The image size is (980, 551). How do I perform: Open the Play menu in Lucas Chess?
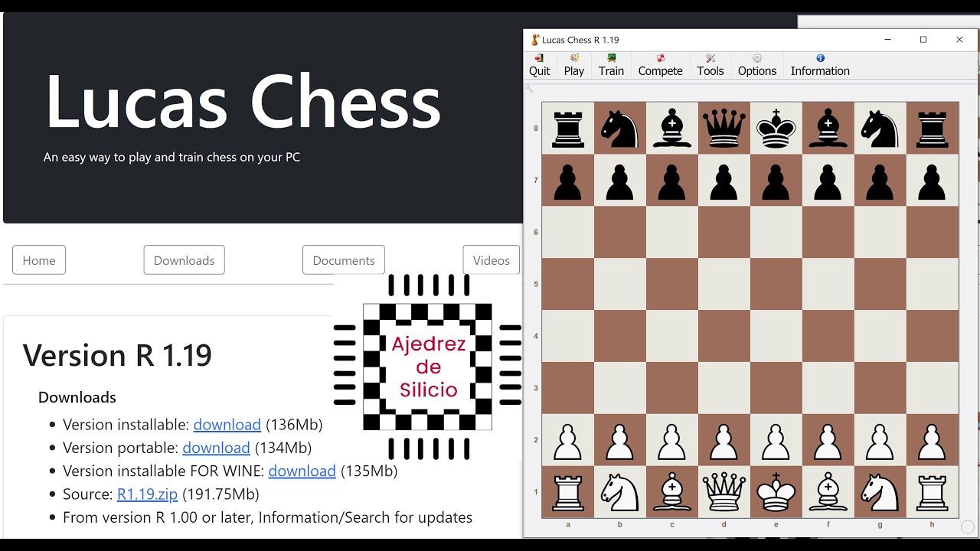coord(573,65)
